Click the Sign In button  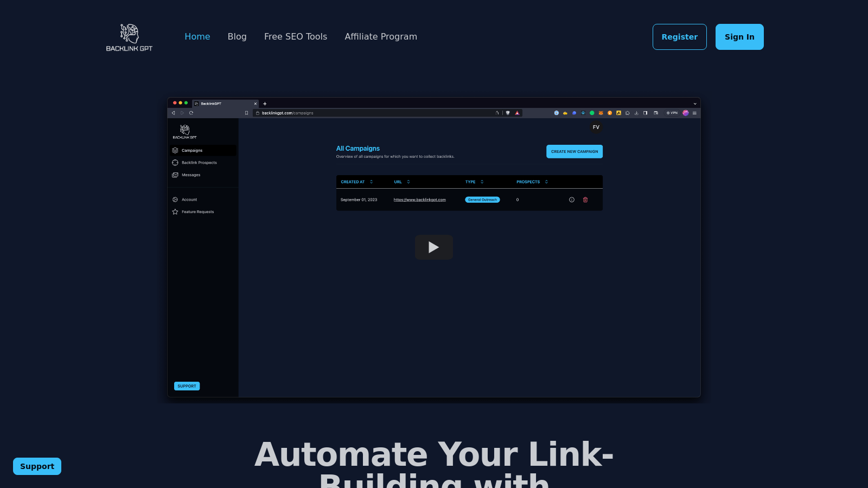pyautogui.click(x=739, y=37)
